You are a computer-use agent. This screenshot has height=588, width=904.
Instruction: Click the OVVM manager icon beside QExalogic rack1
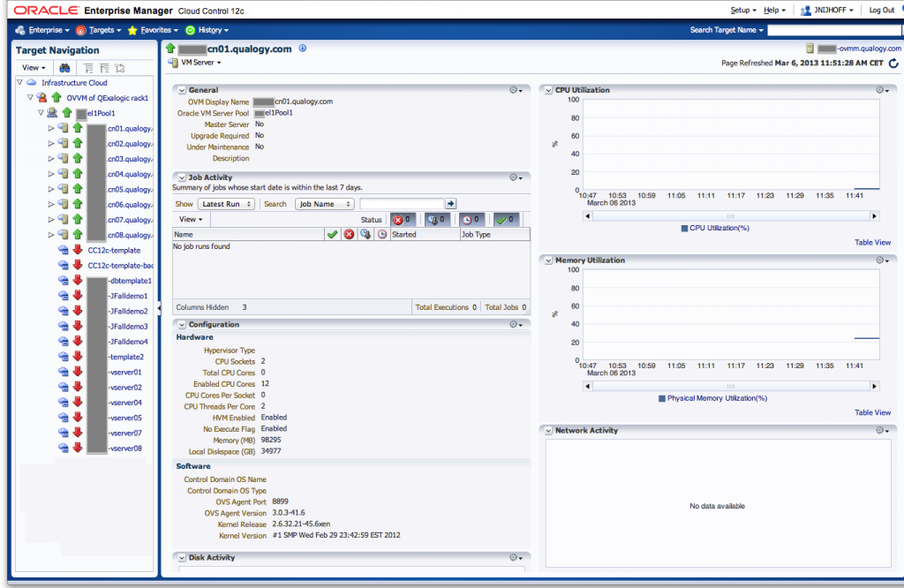(x=41, y=97)
